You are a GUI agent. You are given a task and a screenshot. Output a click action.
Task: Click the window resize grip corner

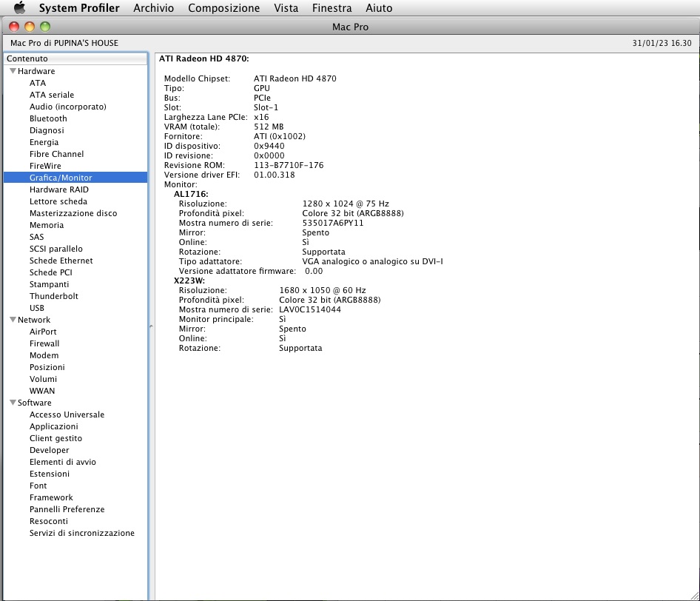(x=695, y=596)
